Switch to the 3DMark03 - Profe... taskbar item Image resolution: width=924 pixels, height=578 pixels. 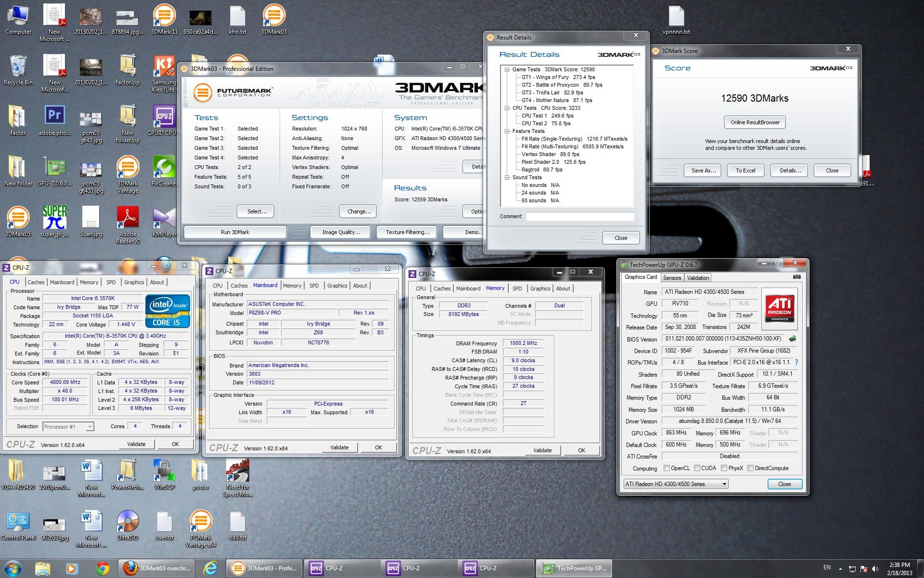[x=265, y=568]
